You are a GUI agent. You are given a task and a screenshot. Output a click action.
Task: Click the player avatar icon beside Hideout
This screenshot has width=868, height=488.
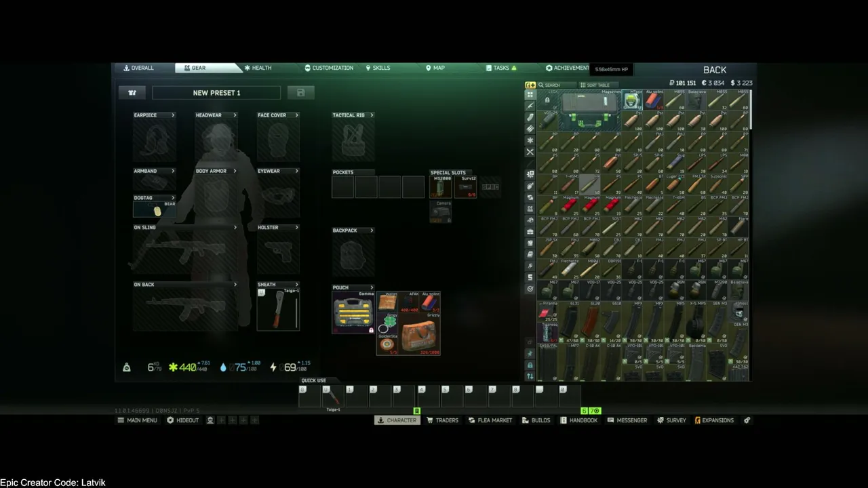pos(210,420)
